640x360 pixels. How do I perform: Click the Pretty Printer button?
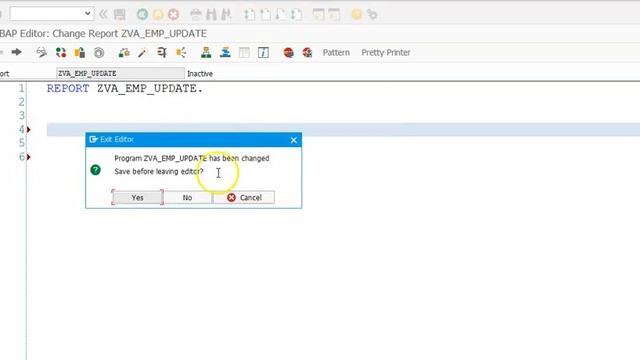click(x=386, y=53)
